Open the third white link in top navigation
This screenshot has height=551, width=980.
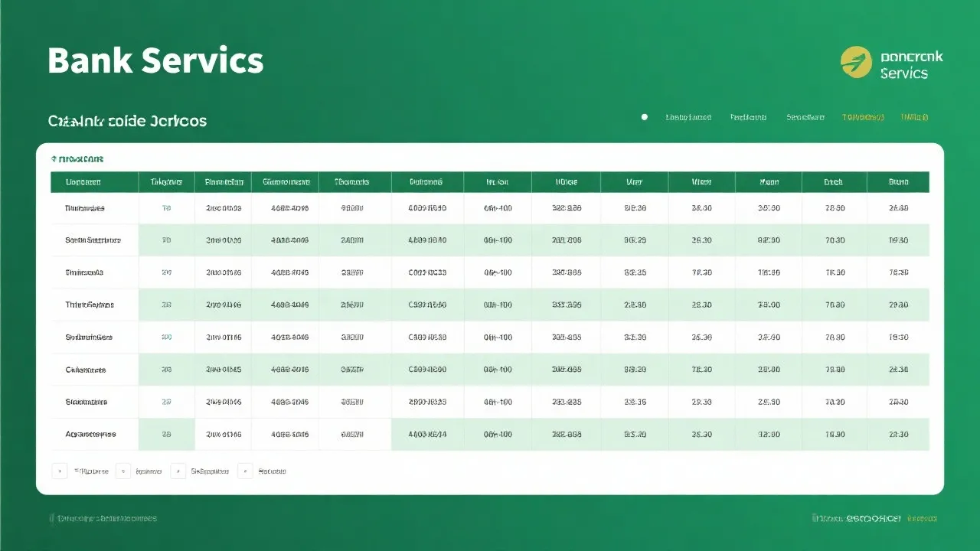click(805, 117)
